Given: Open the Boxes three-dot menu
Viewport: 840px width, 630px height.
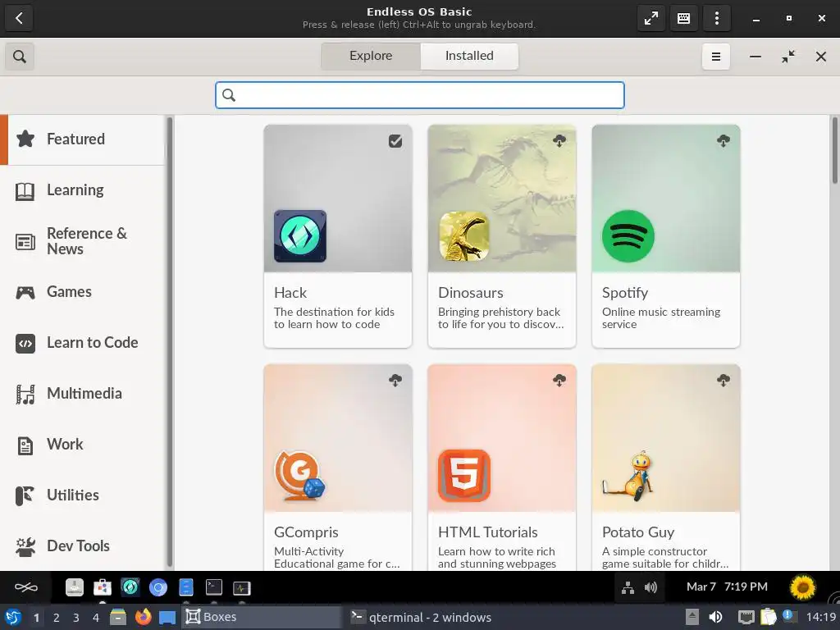Looking at the screenshot, I should [717, 18].
